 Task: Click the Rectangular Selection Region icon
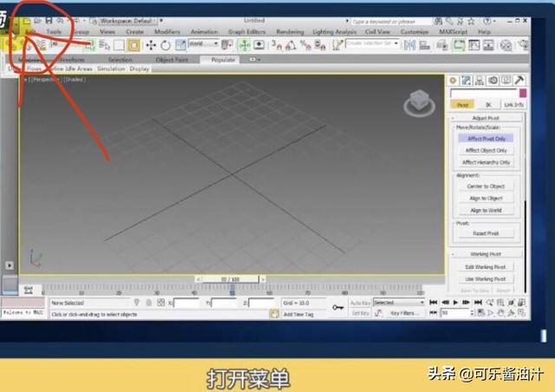point(119,45)
